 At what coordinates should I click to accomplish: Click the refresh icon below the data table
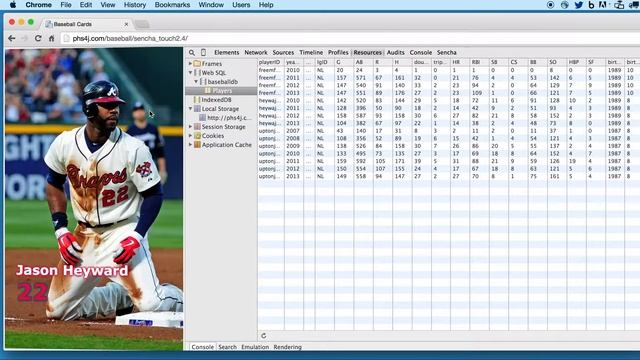(x=264, y=336)
